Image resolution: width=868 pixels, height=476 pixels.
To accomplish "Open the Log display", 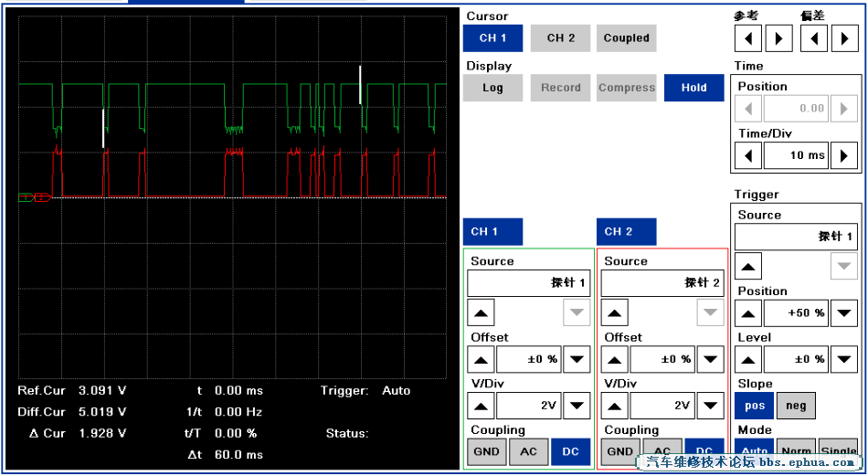I will tap(492, 88).
